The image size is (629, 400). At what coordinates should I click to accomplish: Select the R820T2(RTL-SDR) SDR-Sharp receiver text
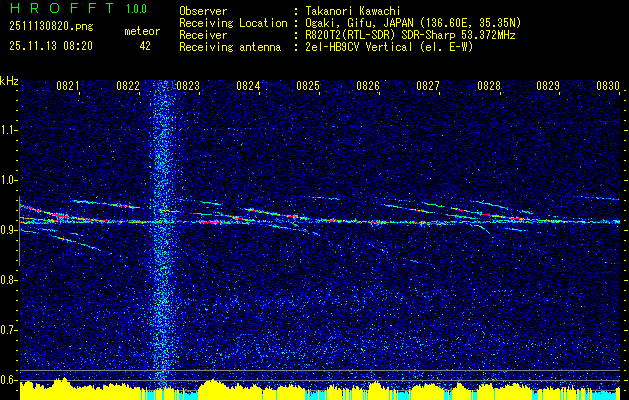[410, 35]
